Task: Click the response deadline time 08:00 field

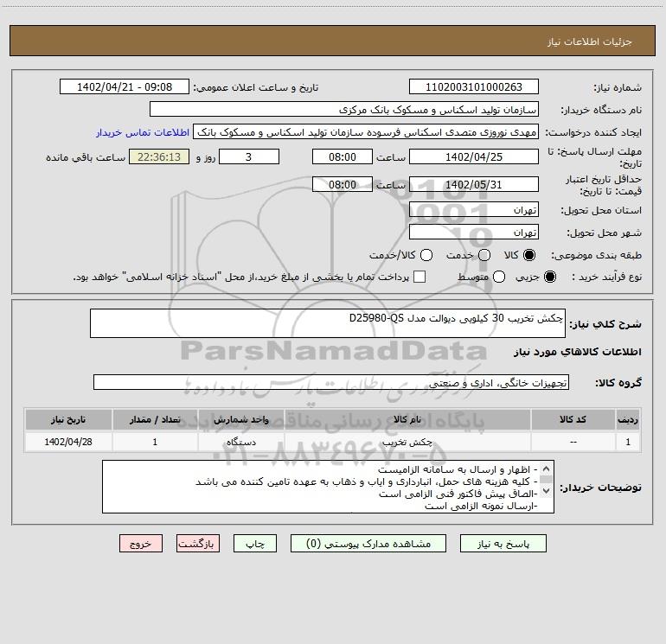Action: pyautogui.click(x=343, y=156)
